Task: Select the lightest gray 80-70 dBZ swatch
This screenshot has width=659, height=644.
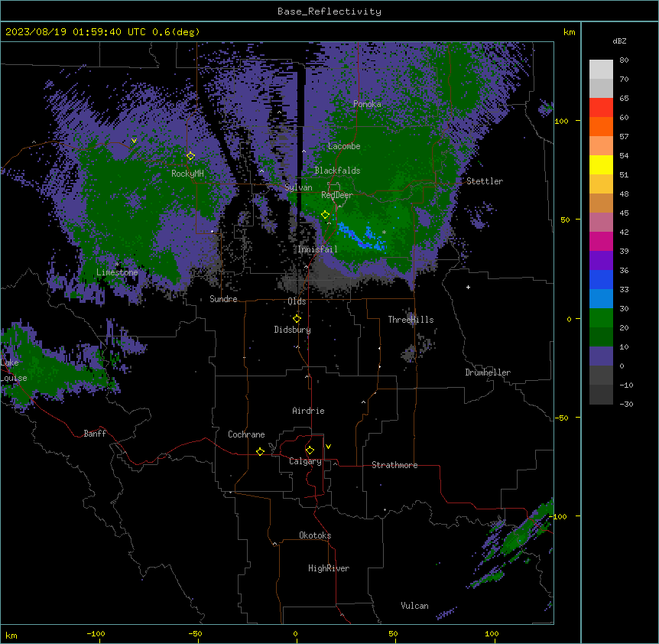Action: coord(601,70)
